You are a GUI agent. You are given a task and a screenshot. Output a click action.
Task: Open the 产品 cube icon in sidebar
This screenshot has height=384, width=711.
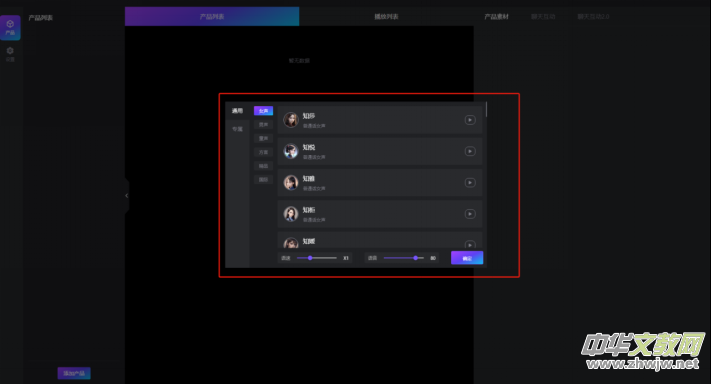point(10,27)
